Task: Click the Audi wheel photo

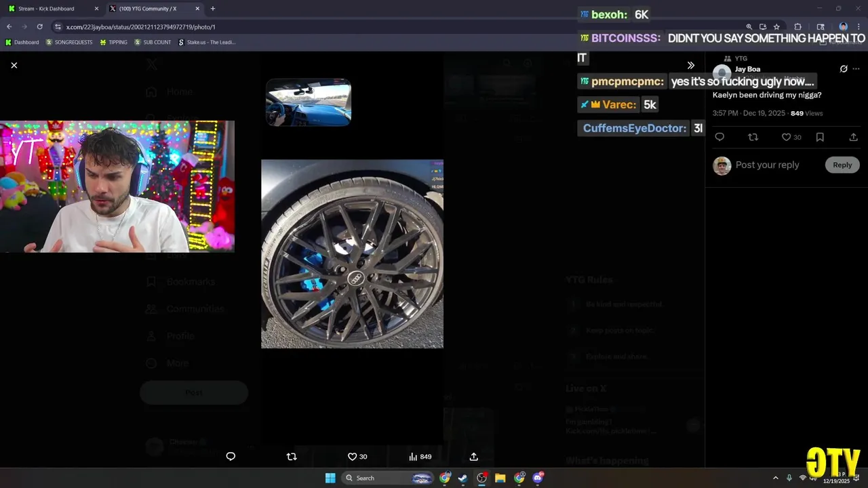Action: pyautogui.click(x=352, y=253)
